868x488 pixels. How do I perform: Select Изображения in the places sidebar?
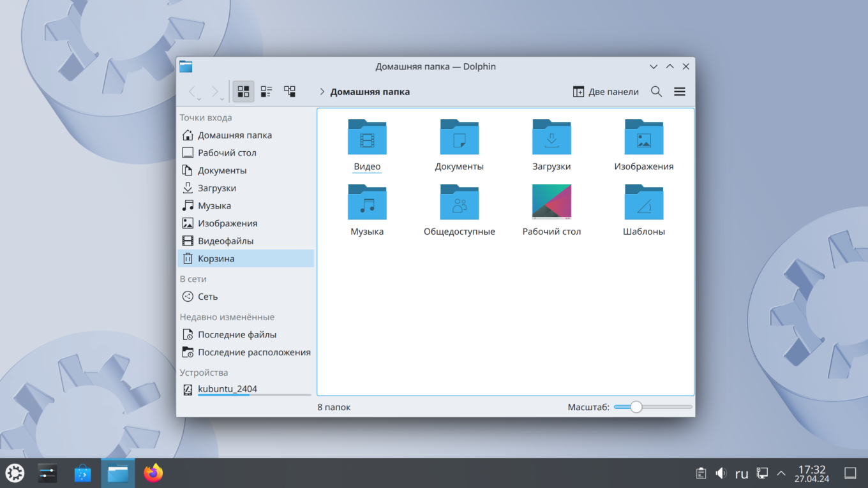[246, 223]
